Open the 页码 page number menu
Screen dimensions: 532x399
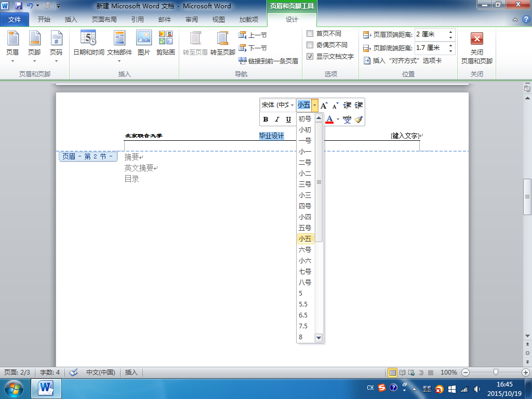pos(56,47)
